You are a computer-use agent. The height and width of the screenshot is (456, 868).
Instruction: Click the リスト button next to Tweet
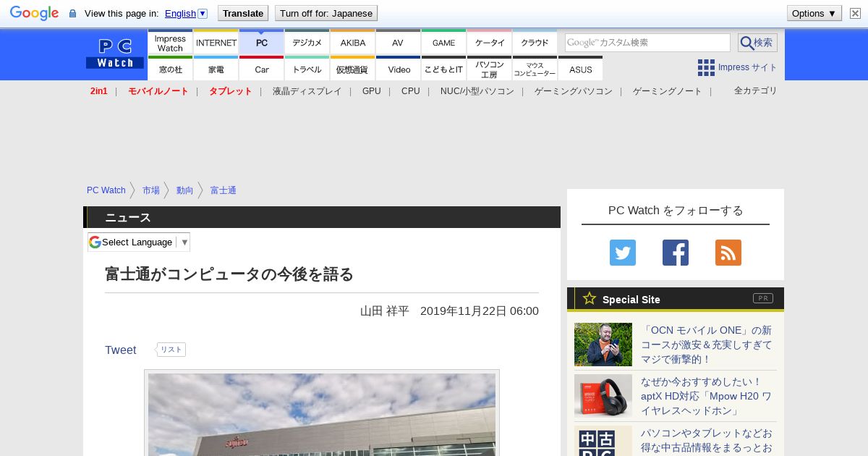(x=171, y=350)
